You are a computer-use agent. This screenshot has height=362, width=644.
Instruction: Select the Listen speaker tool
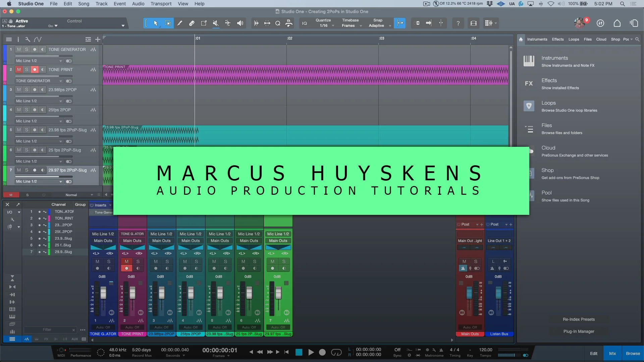pos(240,23)
